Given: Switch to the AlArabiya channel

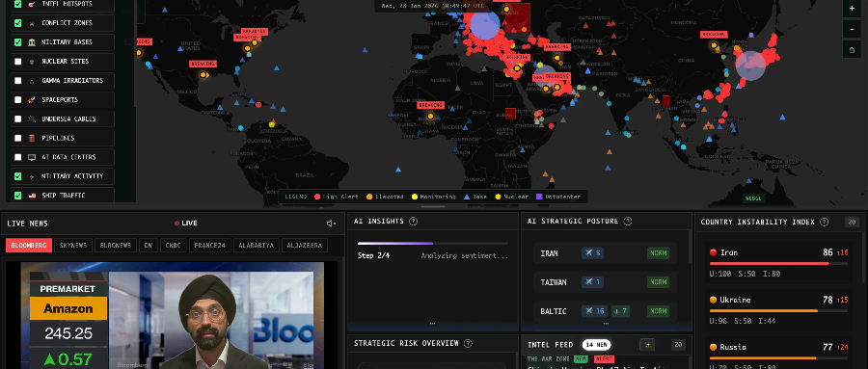Looking at the screenshot, I should 257,245.
